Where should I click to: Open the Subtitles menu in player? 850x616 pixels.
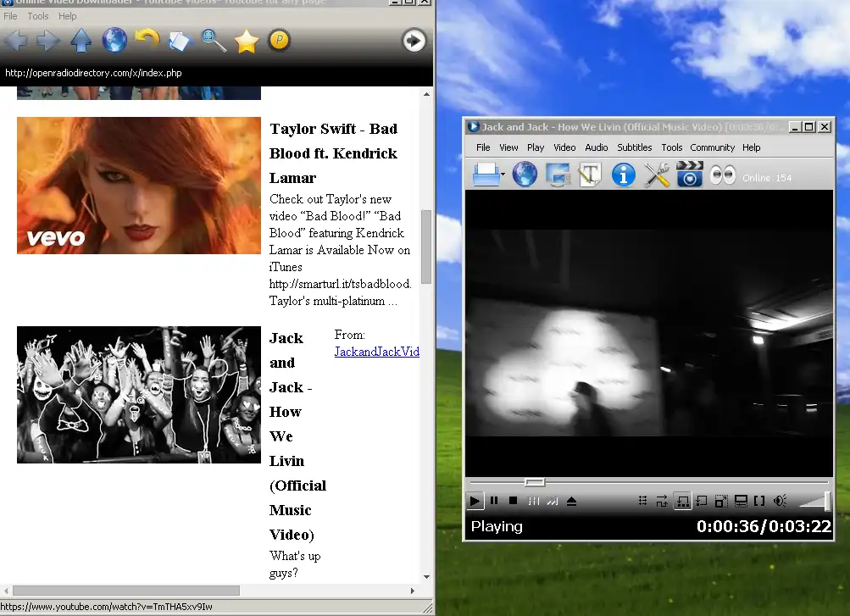coord(634,147)
